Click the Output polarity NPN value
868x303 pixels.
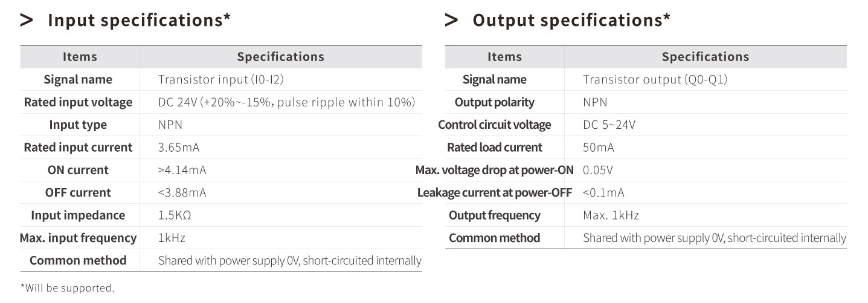595,102
